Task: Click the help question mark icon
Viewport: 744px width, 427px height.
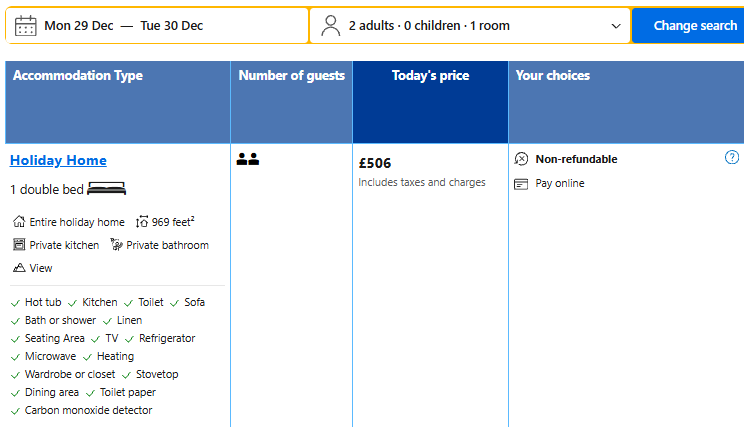Action: coord(732,158)
